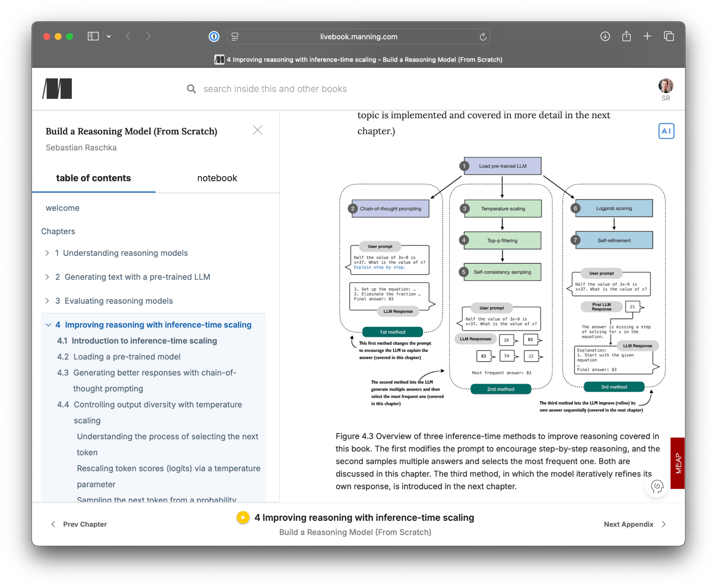
Task: Expand chapter 3 Evaluating reasoning models
Action: (x=47, y=301)
